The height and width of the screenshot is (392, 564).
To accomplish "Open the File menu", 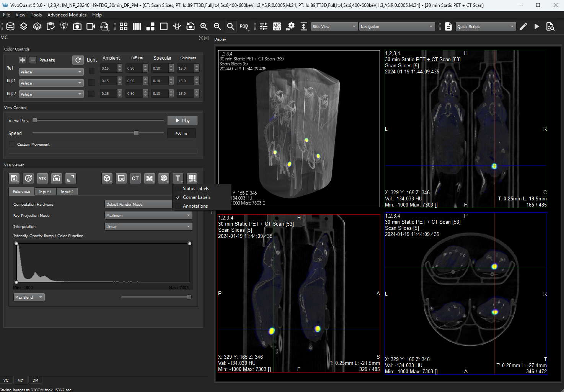I will click(x=7, y=15).
